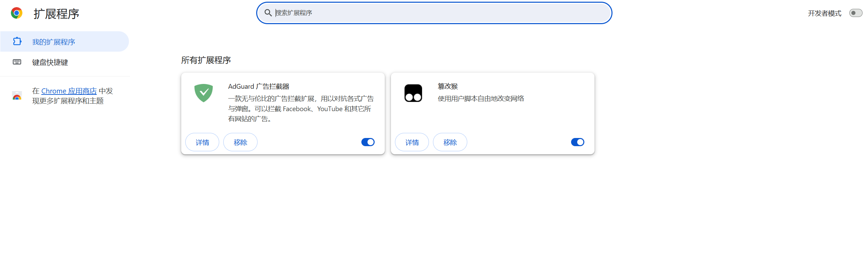Click 移除 to remove AdGuard
This screenshot has height=277, width=868.
coord(240,142)
